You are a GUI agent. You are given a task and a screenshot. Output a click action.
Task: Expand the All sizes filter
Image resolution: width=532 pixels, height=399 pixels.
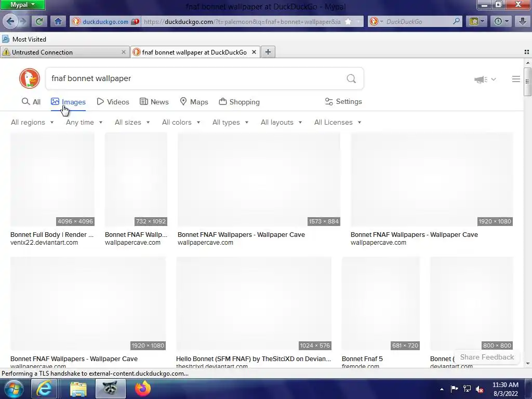[x=132, y=122]
